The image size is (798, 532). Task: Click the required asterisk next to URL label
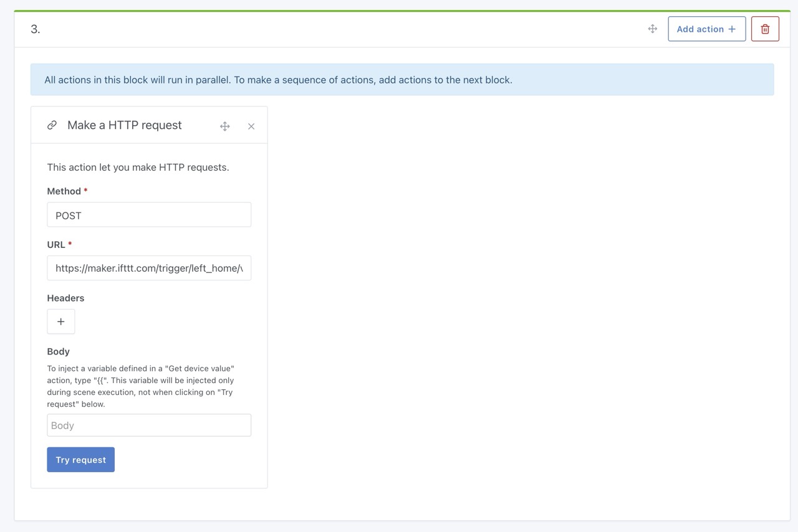pyautogui.click(x=70, y=243)
